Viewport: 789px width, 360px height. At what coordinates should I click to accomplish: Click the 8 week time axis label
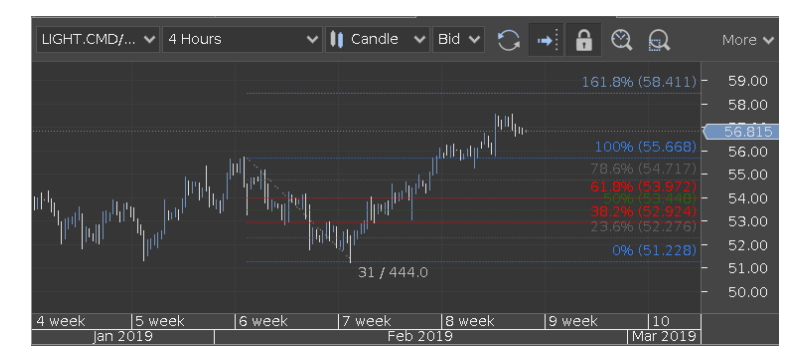pos(469,321)
